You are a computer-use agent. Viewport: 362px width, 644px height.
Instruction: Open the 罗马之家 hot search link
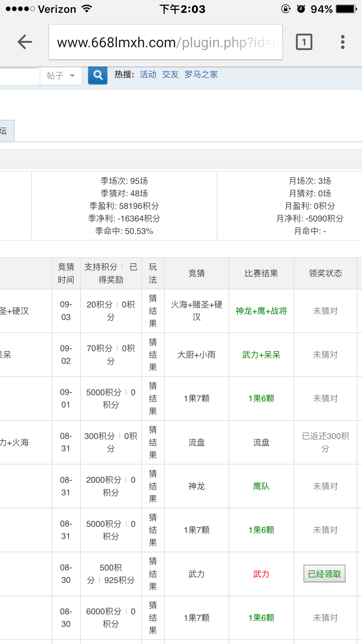[201, 75]
